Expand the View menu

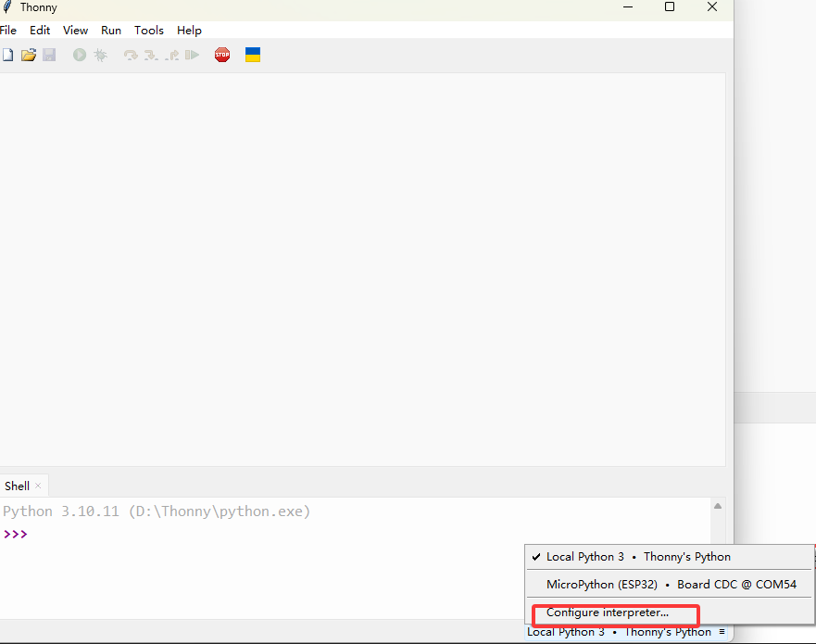(76, 31)
